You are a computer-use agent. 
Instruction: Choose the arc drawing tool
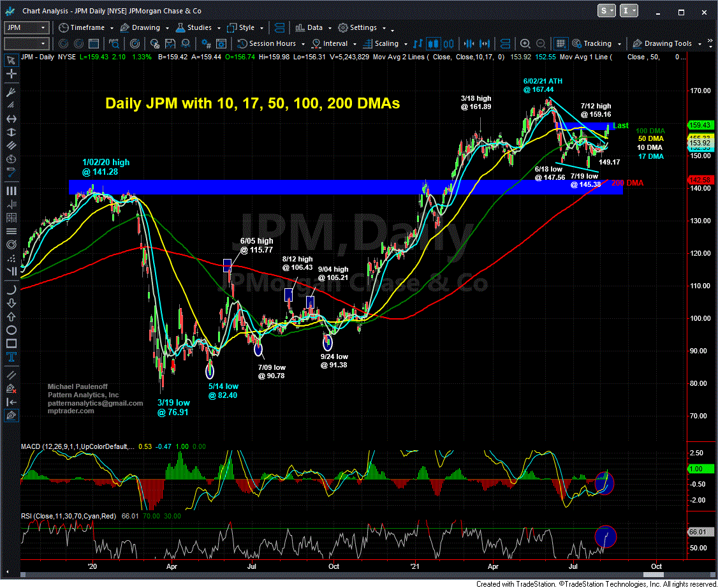(11, 289)
